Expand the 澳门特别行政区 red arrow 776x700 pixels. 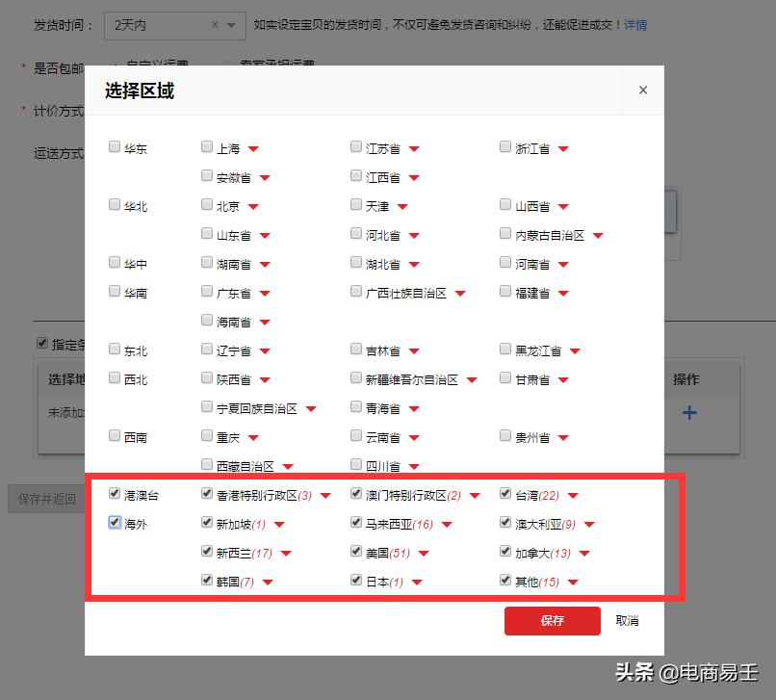pos(475,496)
